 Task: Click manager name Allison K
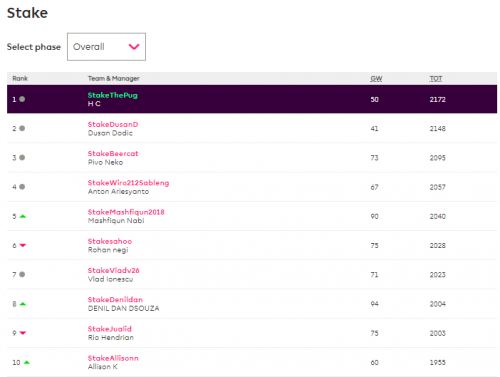(103, 367)
